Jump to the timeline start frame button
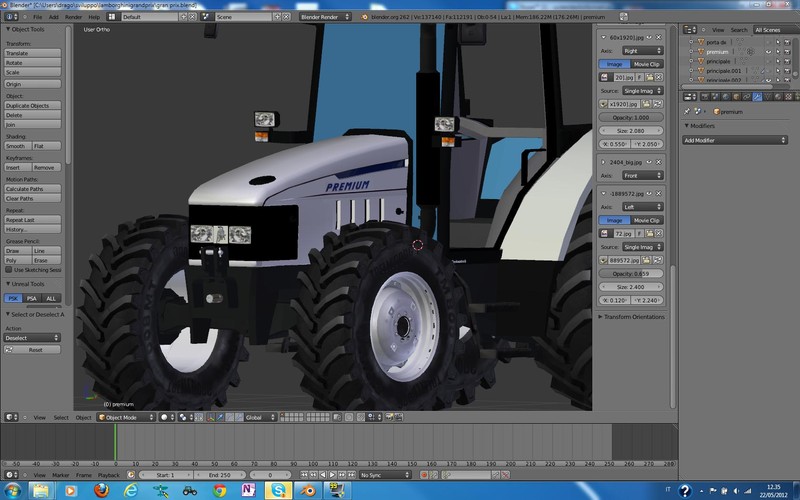Image resolution: width=800 pixels, height=500 pixels. [304, 474]
